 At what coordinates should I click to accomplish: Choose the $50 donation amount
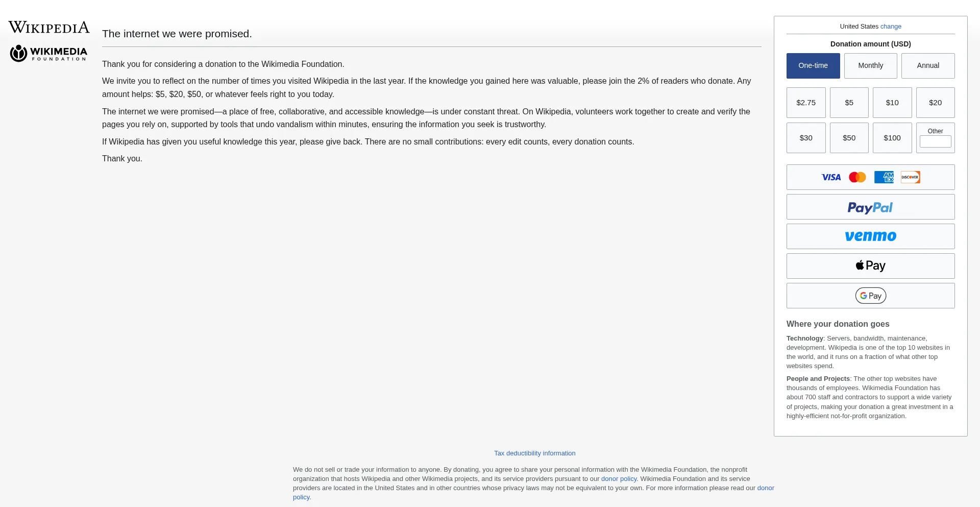click(x=849, y=138)
